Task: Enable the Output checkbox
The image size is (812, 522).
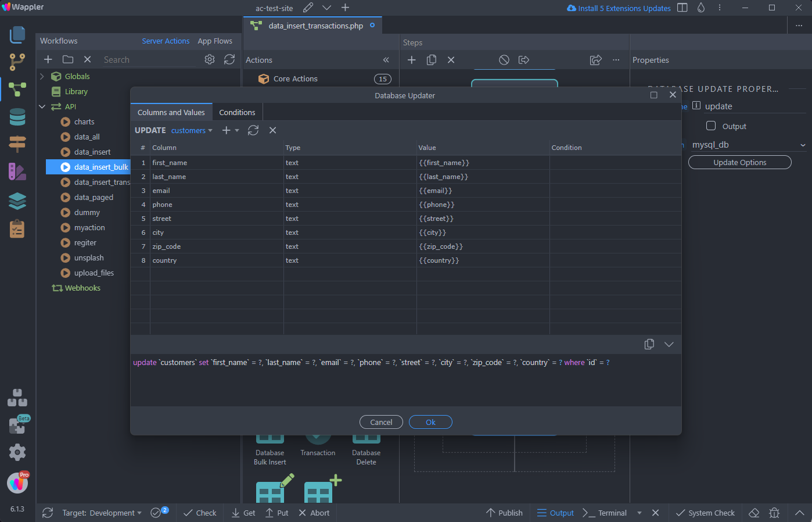Action: [x=711, y=126]
